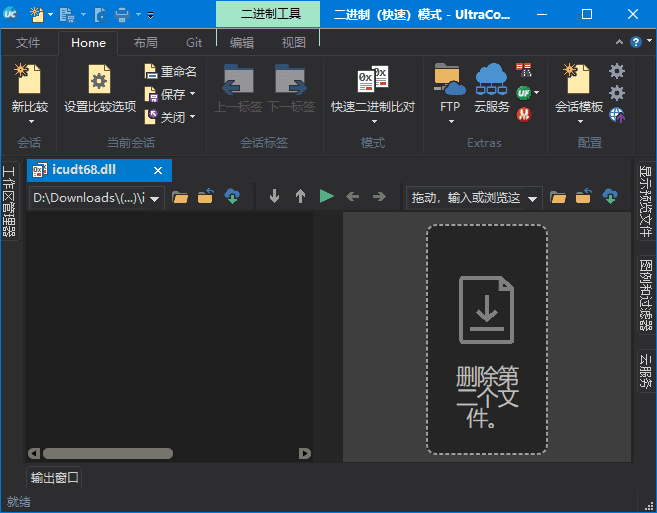Open the Git ribbon tab
The image size is (657, 513).
pos(194,43)
